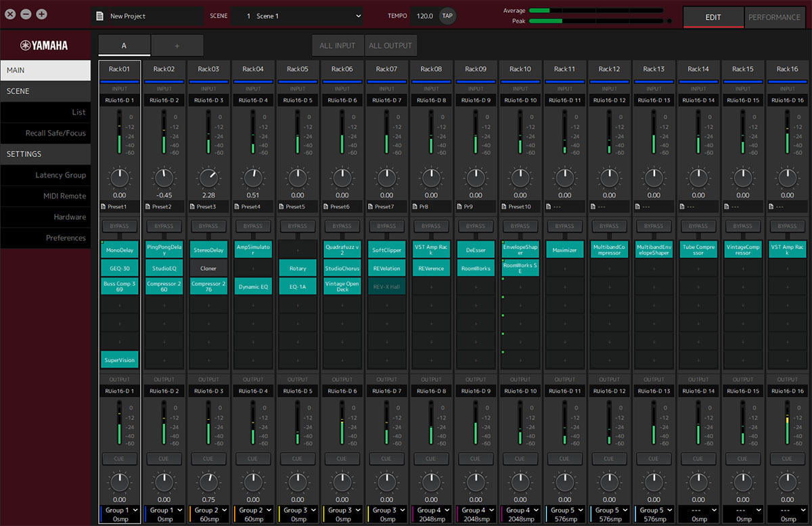The width and height of the screenshot is (812, 526).
Task: Open Recall Safe/Focus settings
Action: coord(45,133)
